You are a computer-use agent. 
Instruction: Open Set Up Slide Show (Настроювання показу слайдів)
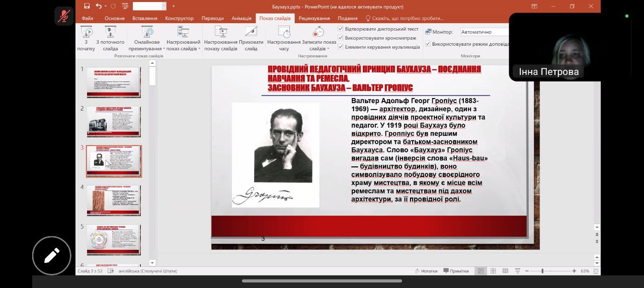221,38
